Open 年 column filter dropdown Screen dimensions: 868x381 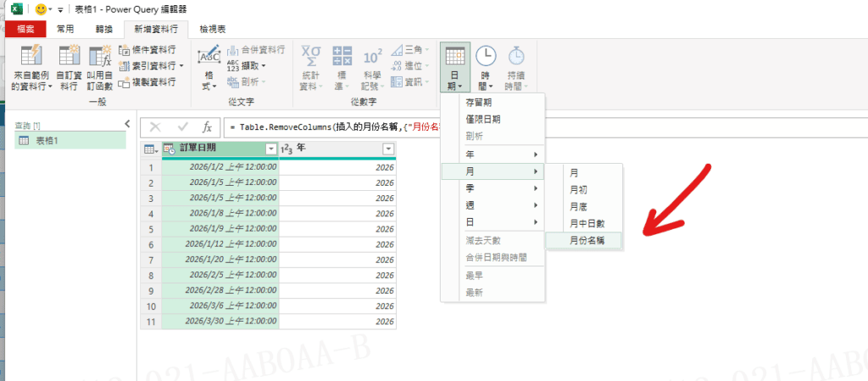[x=387, y=148]
